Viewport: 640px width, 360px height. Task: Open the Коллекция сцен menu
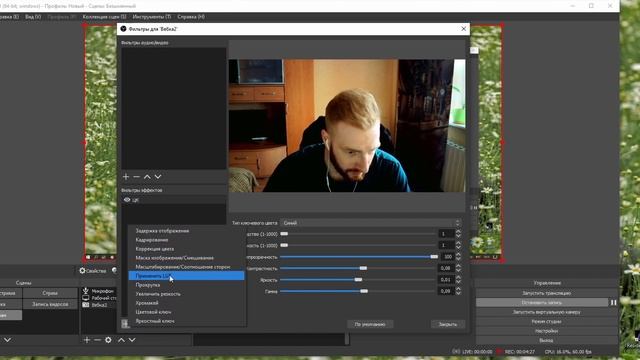click(x=104, y=17)
